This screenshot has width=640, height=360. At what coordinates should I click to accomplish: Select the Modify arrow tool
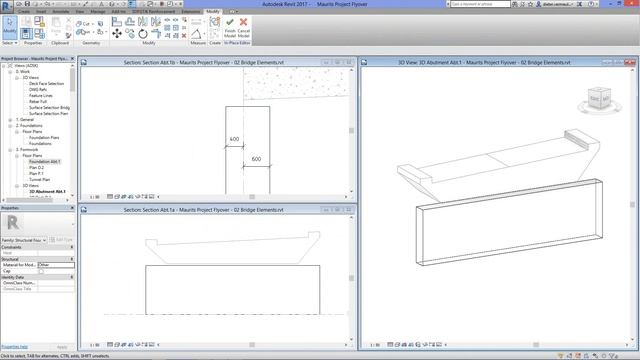pos(9,27)
